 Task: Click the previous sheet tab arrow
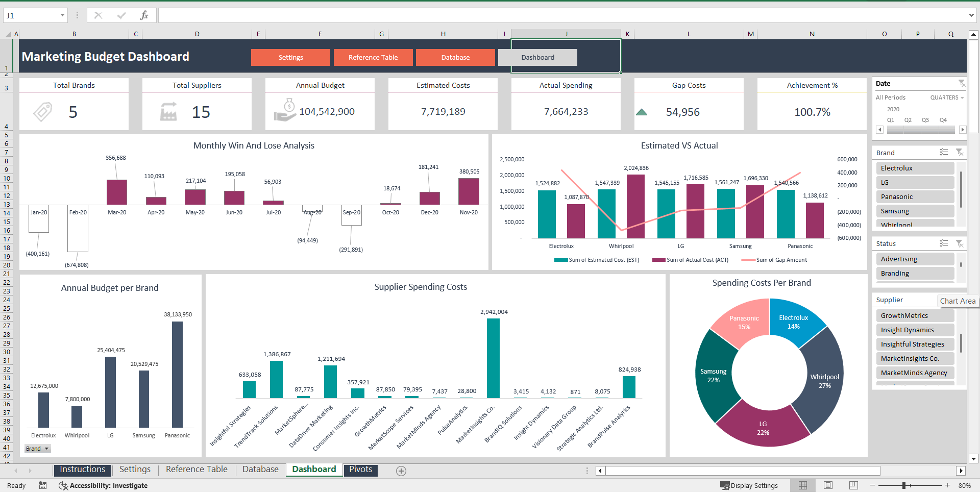16,471
